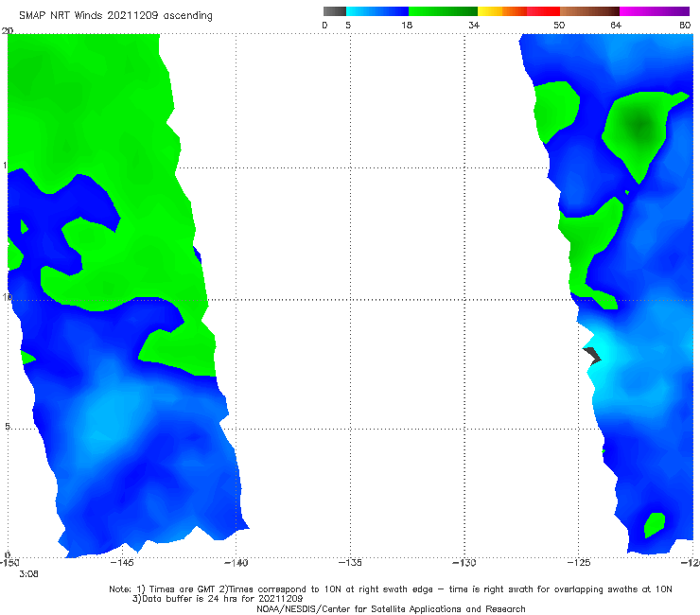Image resolution: width=700 pixels, height=615 pixels.
Task: Click the longitude label '-135'
Action: [x=350, y=562]
